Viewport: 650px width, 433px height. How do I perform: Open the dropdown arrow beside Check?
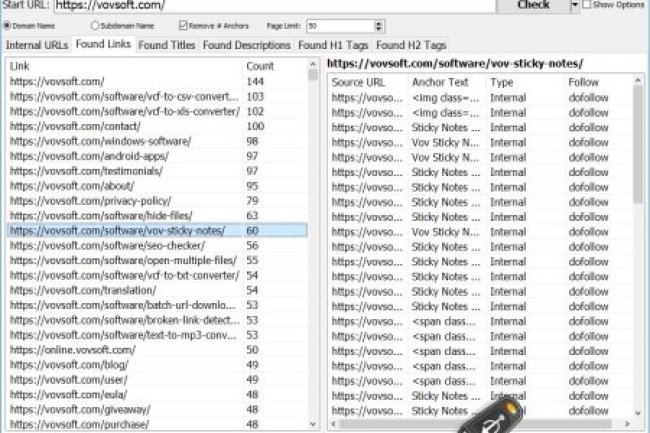click(574, 6)
